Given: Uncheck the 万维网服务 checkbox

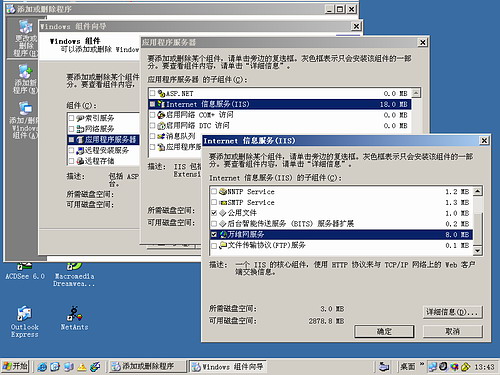Looking at the screenshot, I should pos(214,234).
